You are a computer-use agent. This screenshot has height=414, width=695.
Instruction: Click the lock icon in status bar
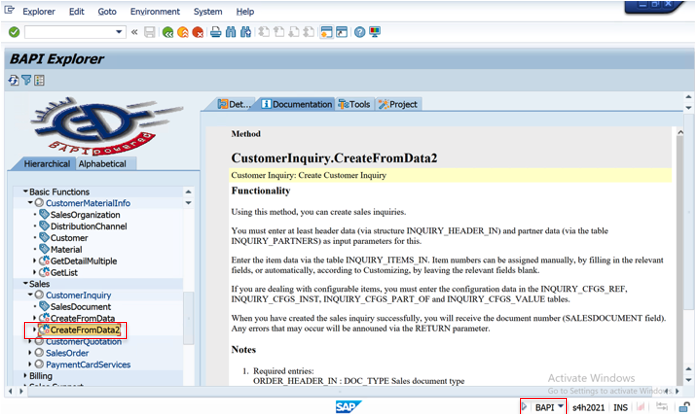(x=684, y=406)
